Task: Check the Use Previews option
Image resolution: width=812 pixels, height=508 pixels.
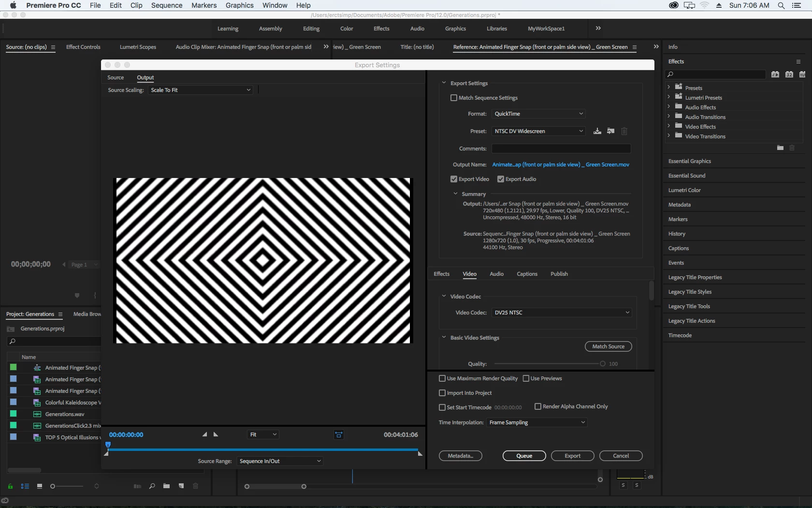Action: click(x=526, y=378)
